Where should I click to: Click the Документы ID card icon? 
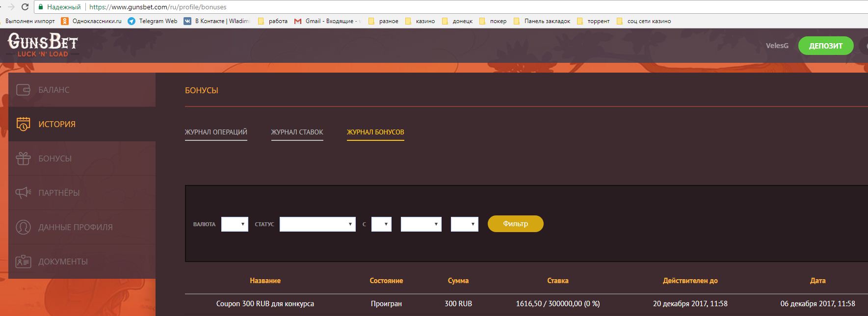click(x=23, y=262)
